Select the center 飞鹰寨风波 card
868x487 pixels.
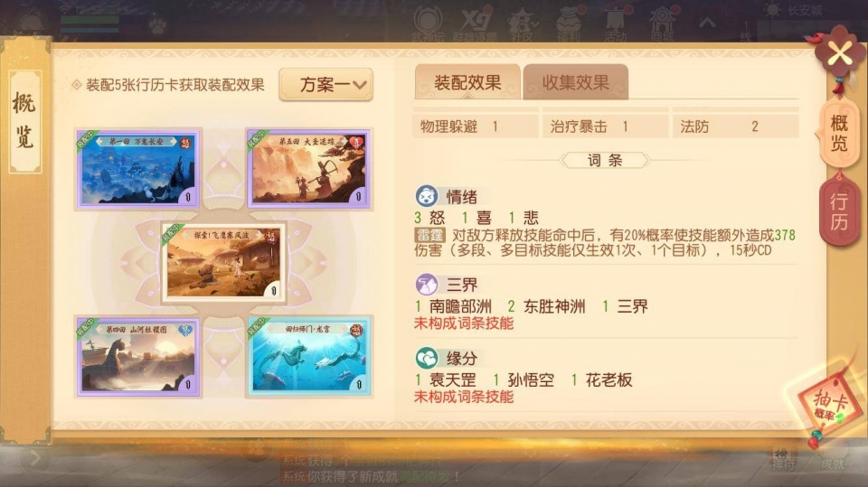223,263
